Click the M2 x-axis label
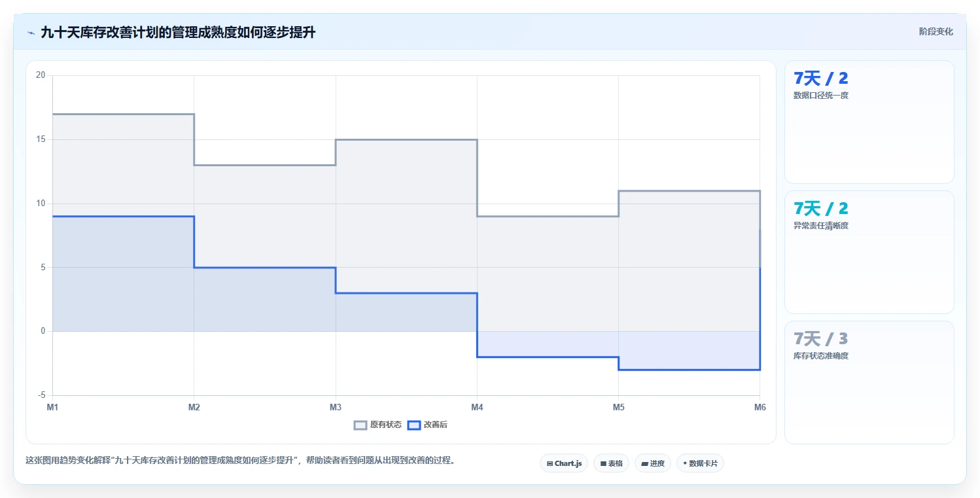This screenshot has width=980, height=498. pyautogui.click(x=194, y=408)
